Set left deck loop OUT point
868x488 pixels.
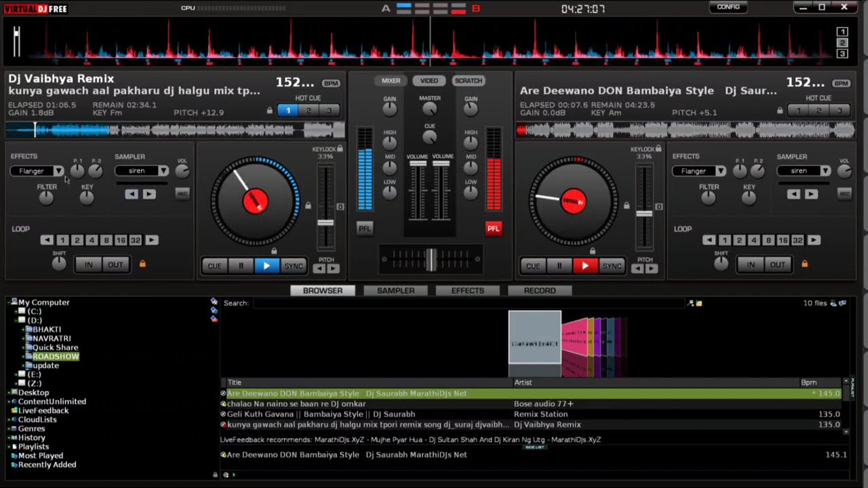[115, 265]
